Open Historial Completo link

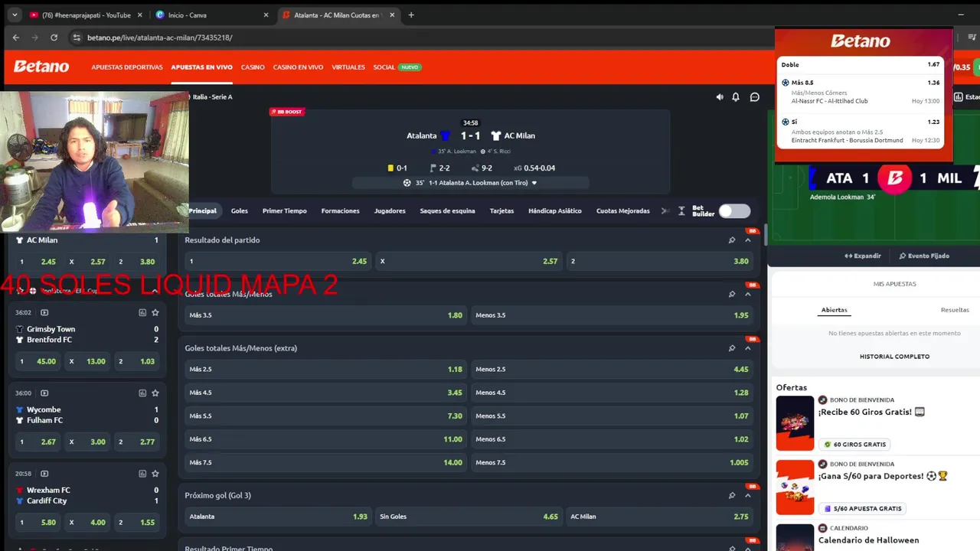tap(894, 357)
